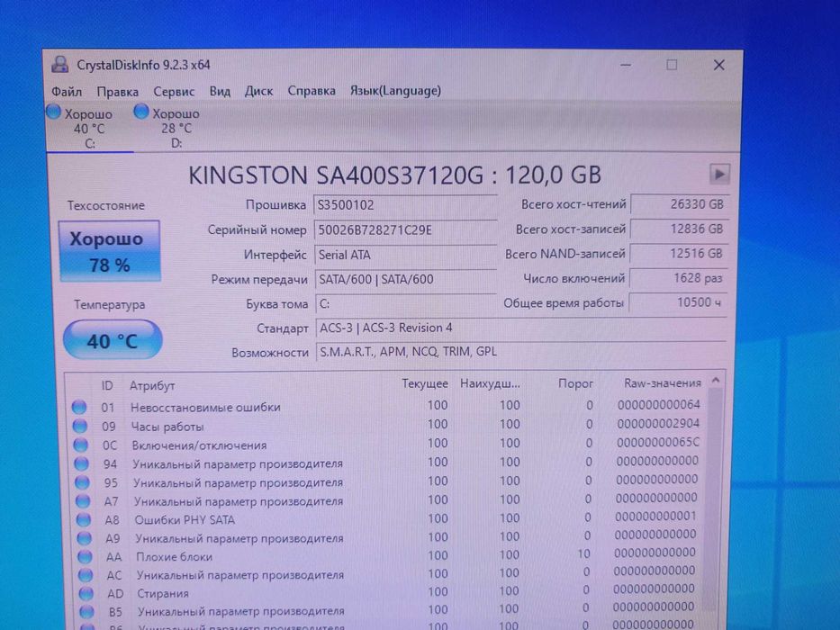Viewport: 840px width, 630px height.
Task: Click raw value 000000002904
Action: click(658, 424)
